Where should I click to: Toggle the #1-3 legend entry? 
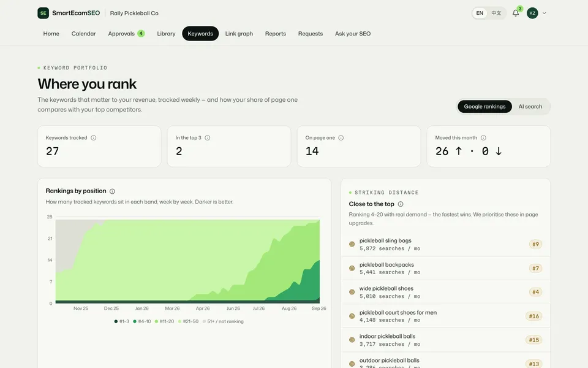[x=121, y=321]
